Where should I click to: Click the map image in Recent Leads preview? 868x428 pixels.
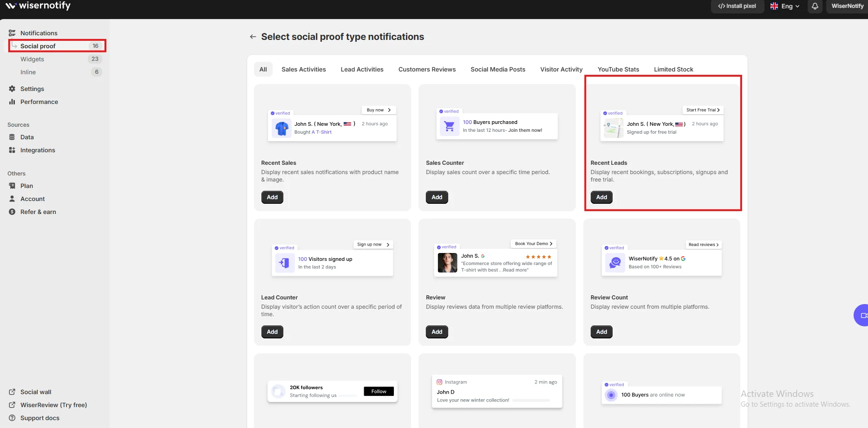[613, 128]
